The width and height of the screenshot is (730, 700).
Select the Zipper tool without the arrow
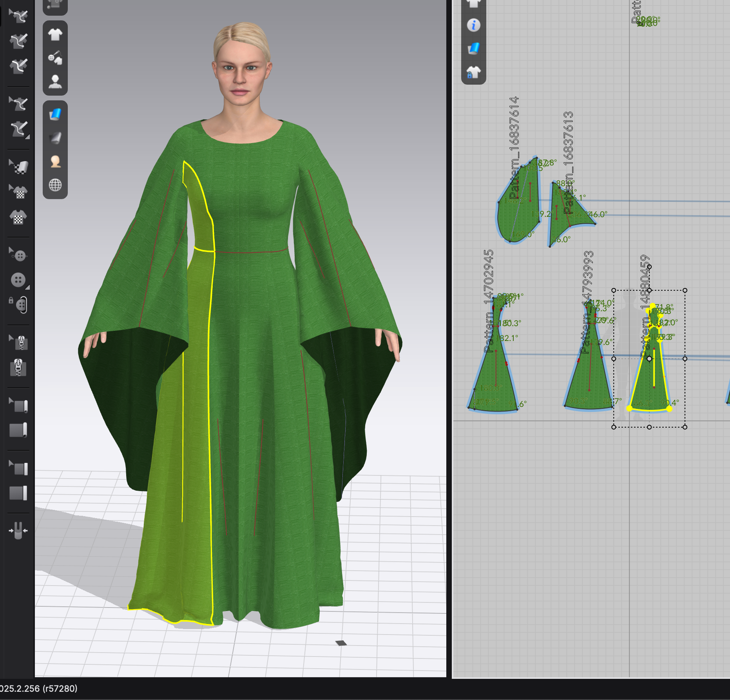click(x=18, y=367)
